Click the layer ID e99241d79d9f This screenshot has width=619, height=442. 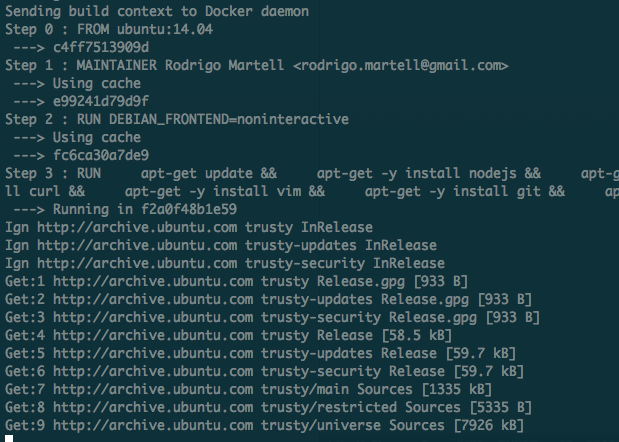click(101, 101)
